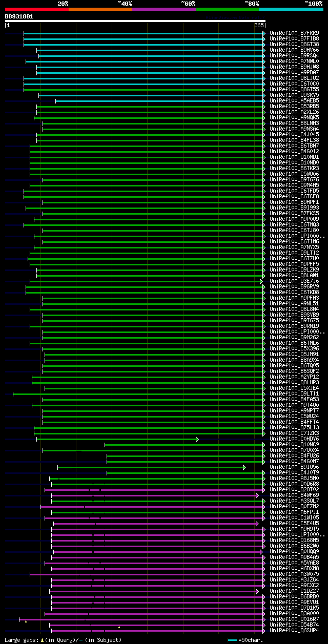Open the UniRef100_C4J045 entry
Screen dimensions: 328x644
294,135
